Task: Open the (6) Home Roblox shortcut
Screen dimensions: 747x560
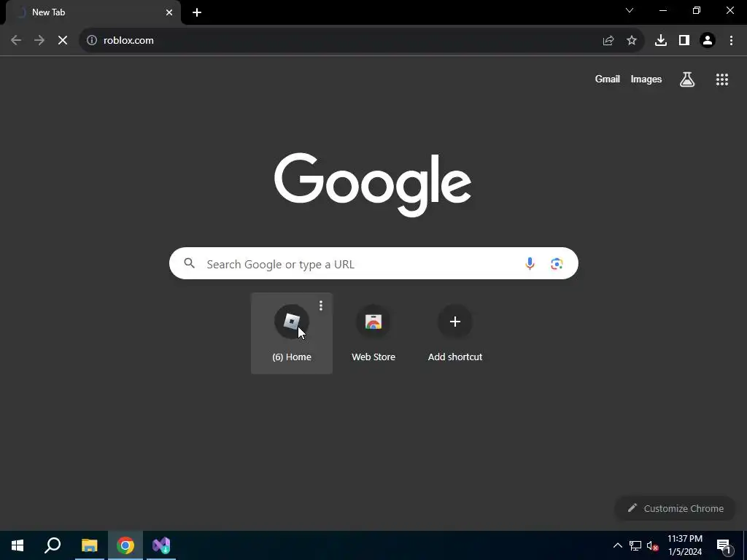Action: click(x=292, y=333)
